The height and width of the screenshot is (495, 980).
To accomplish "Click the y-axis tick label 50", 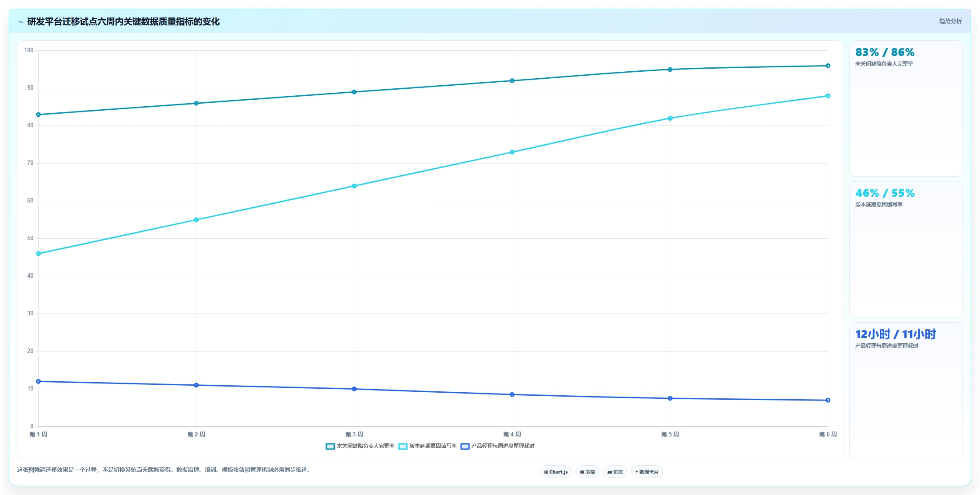I will 30,238.
